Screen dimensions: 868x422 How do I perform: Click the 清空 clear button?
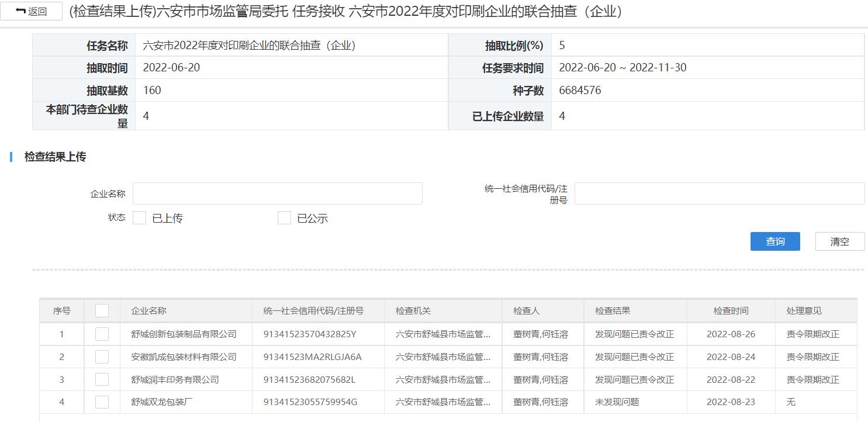[840, 241]
